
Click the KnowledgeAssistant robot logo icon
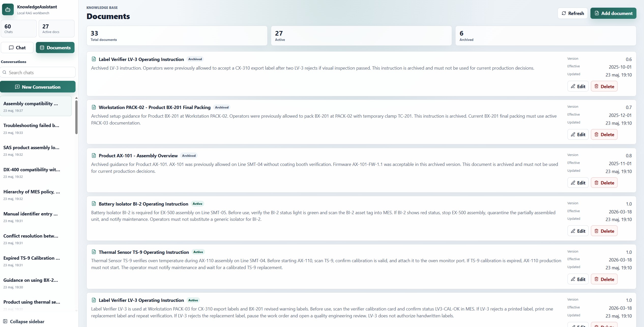[x=8, y=10]
